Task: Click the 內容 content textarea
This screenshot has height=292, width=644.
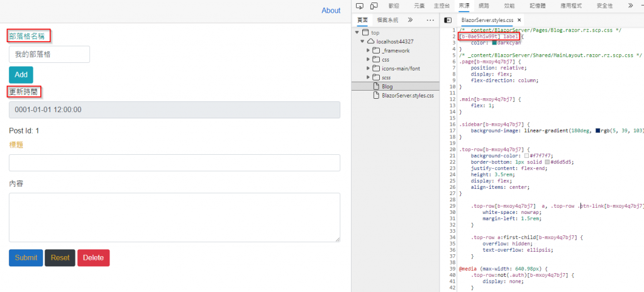Action: 175,218
